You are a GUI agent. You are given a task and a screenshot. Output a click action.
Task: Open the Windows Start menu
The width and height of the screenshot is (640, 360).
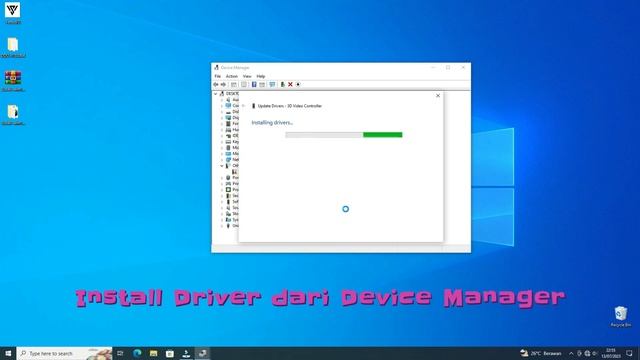pos(8,353)
